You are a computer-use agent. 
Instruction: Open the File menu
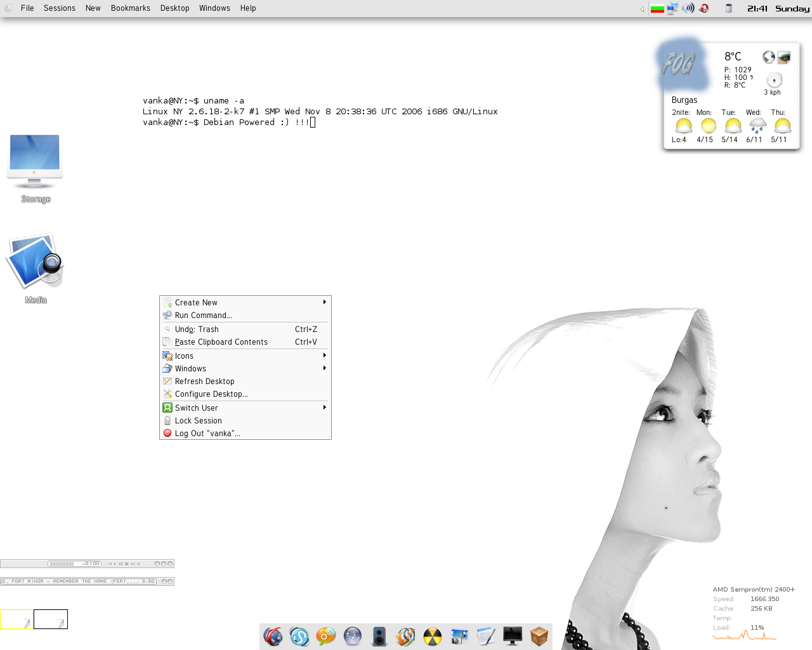pyautogui.click(x=27, y=8)
